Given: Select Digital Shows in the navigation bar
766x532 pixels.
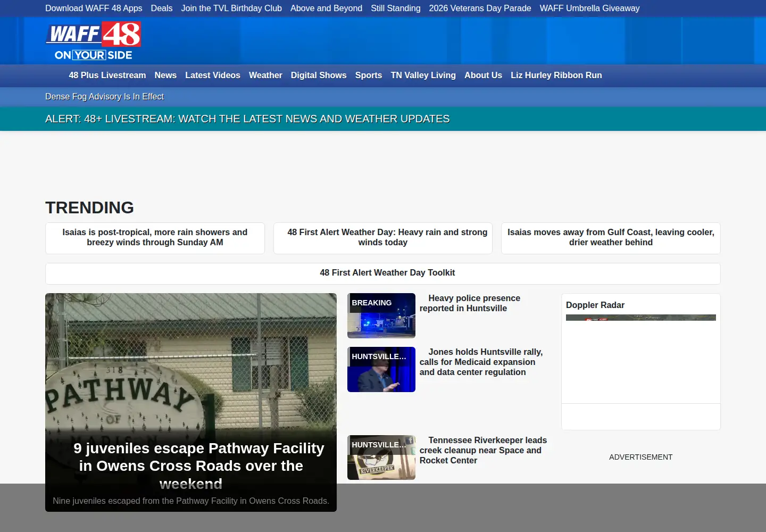Looking at the screenshot, I should 319,76.
